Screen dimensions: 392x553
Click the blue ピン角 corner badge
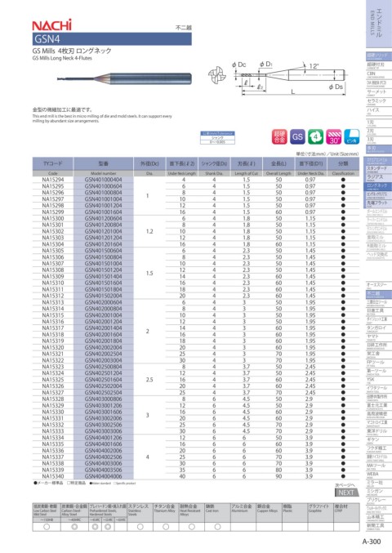click(x=351, y=136)
